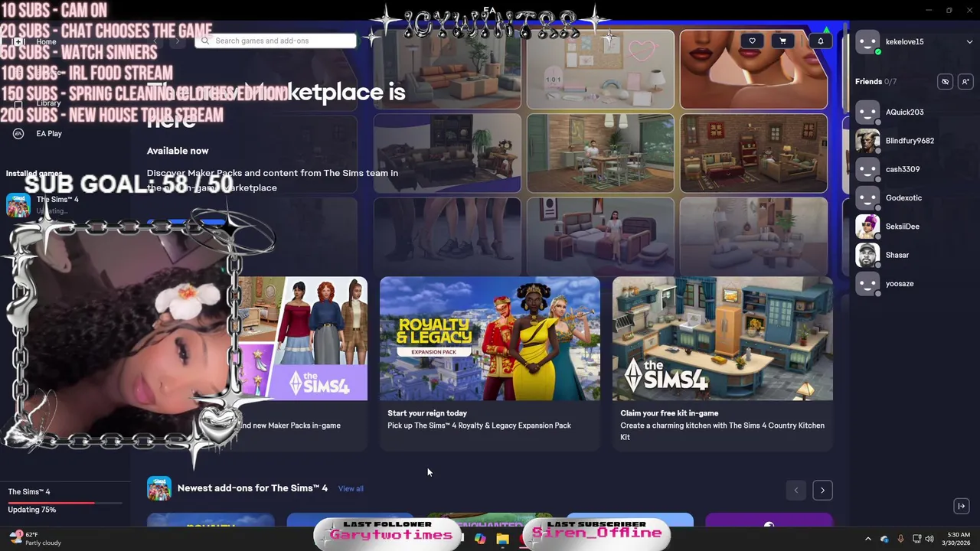This screenshot has width=980, height=551.
Task: Select The Sims 4 under Installed games
Action: [57, 200]
